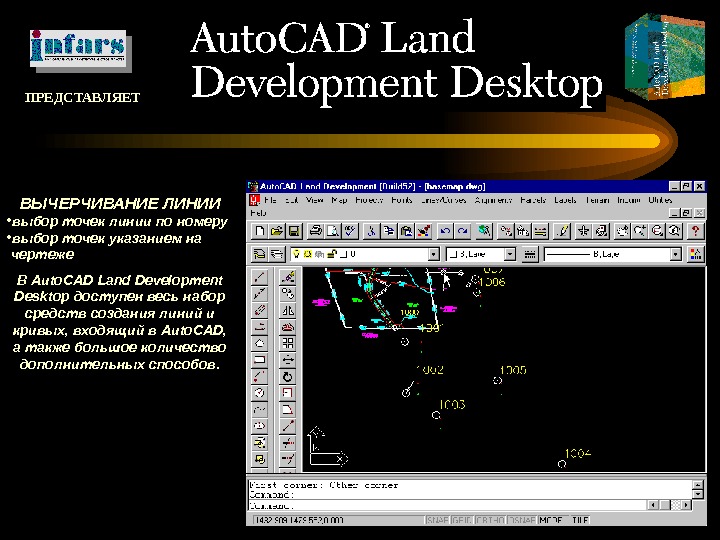Click the color palette button at toolbar end

[x=695, y=254]
